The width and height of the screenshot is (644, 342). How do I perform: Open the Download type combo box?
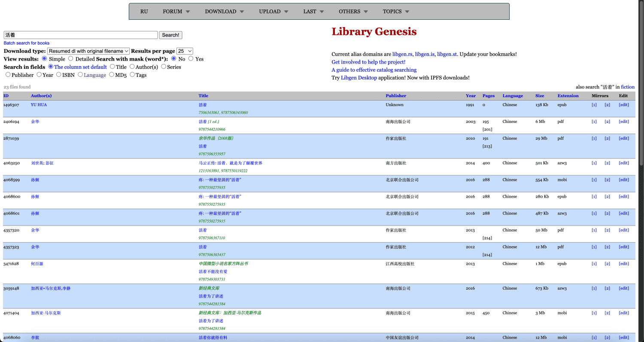point(88,51)
